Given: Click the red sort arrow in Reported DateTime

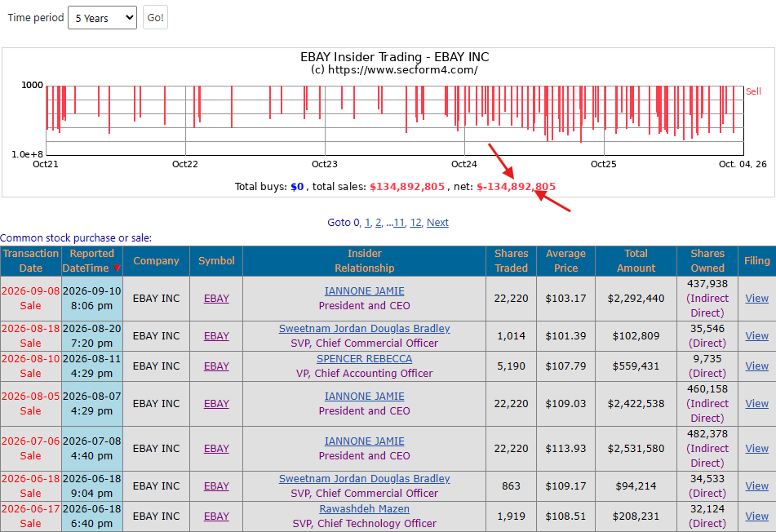Looking at the screenshot, I should tap(117, 268).
